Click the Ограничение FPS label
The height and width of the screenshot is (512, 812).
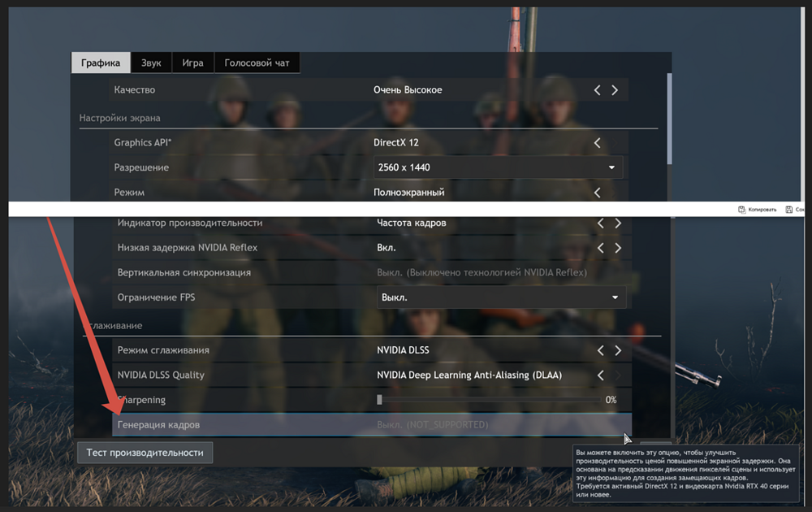[x=157, y=297]
